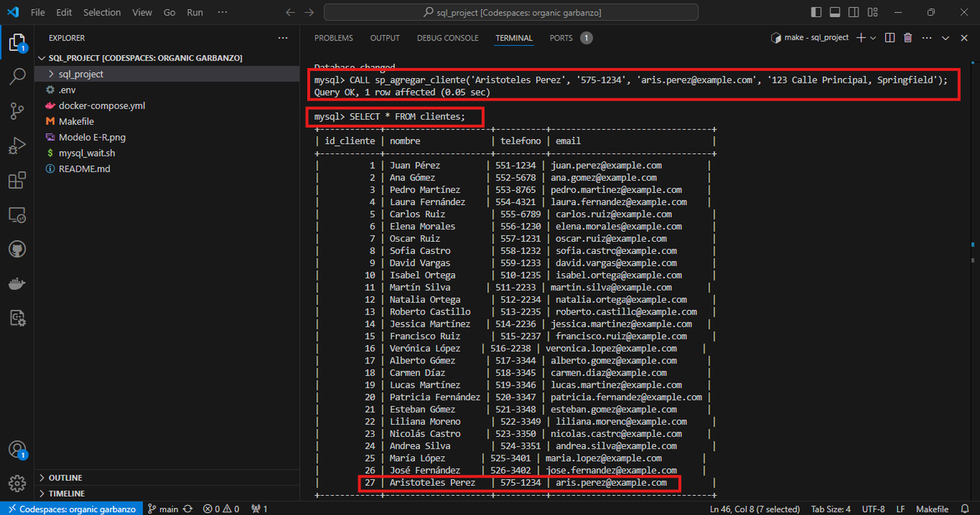Open the Source Control view
The height and width of the screenshot is (515, 980).
tap(17, 111)
